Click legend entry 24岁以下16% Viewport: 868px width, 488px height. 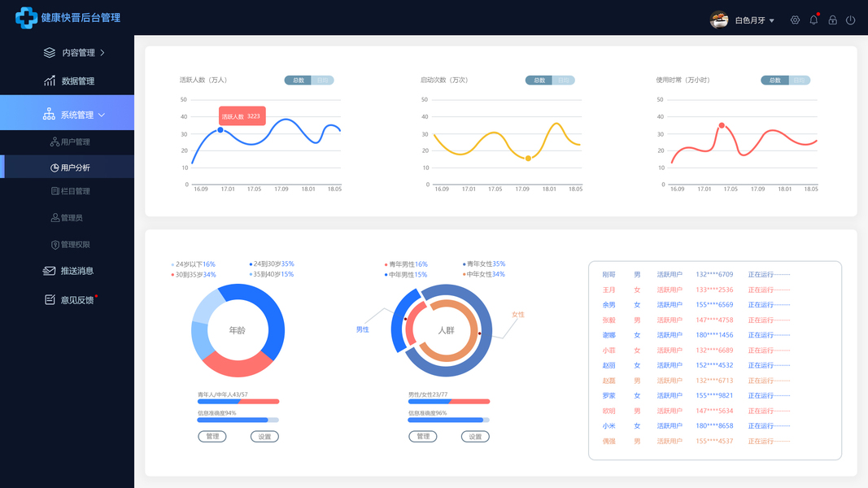click(193, 264)
